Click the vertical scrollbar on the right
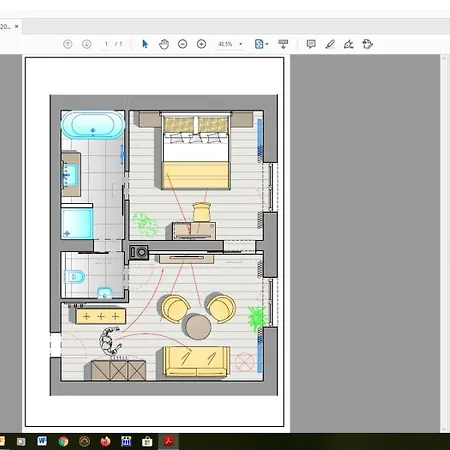Screen dimensions: 450x450 pos(444,243)
